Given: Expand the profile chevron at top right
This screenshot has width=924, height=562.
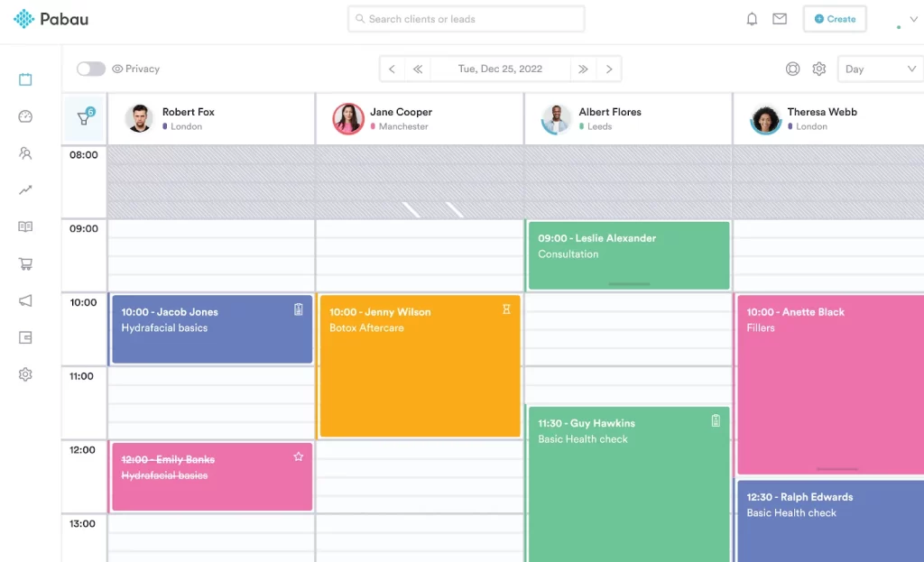Looking at the screenshot, I should [911, 18].
